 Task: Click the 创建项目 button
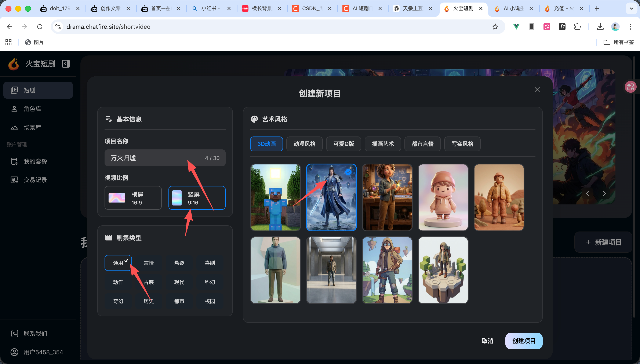[524, 341]
